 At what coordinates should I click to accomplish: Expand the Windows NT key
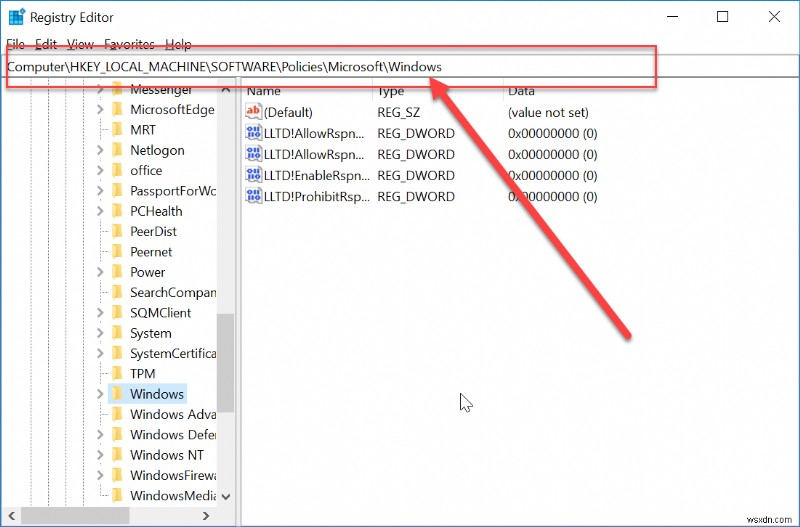pyautogui.click(x=100, y=455)
